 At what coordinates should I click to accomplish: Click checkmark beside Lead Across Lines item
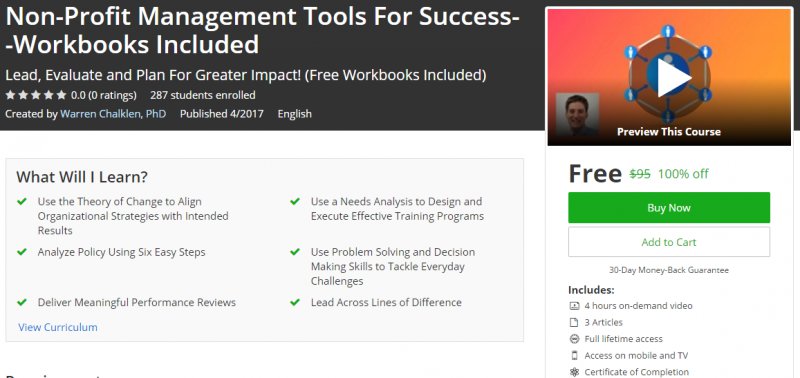click(x=295, y=303)
